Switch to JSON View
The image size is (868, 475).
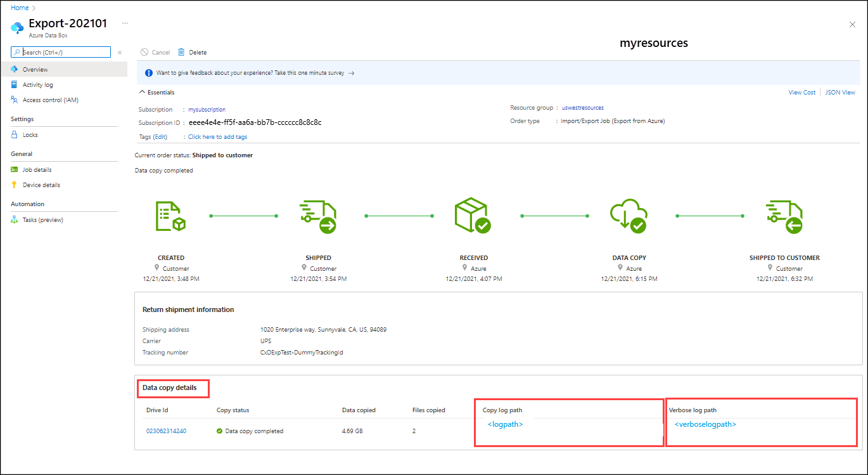coord(839,91)
